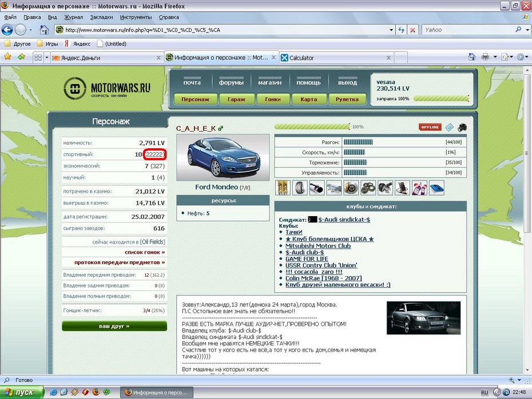Click the Reload page icon
Screen dimensions: 532x399
click(402, 30)
